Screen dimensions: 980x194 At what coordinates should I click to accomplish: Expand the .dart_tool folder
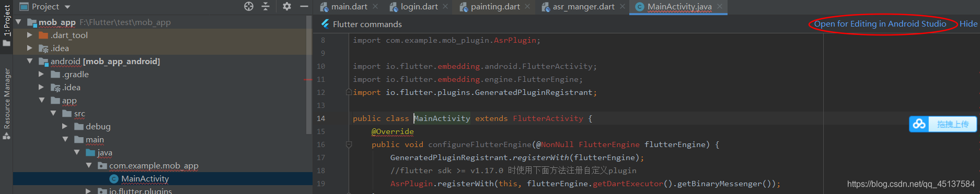click(30, 35)
